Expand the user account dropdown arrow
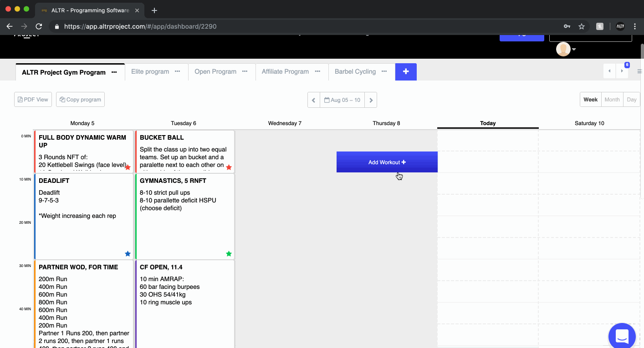This screenshot has width=644, height=348. [x=574, y=49]
